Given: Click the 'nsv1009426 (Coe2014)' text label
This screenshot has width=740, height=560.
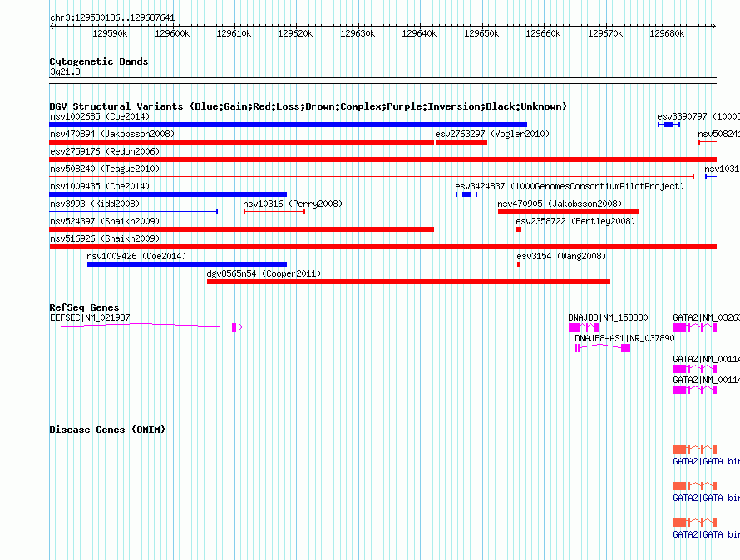Looking at the screenshot, I should pos(136,256).
